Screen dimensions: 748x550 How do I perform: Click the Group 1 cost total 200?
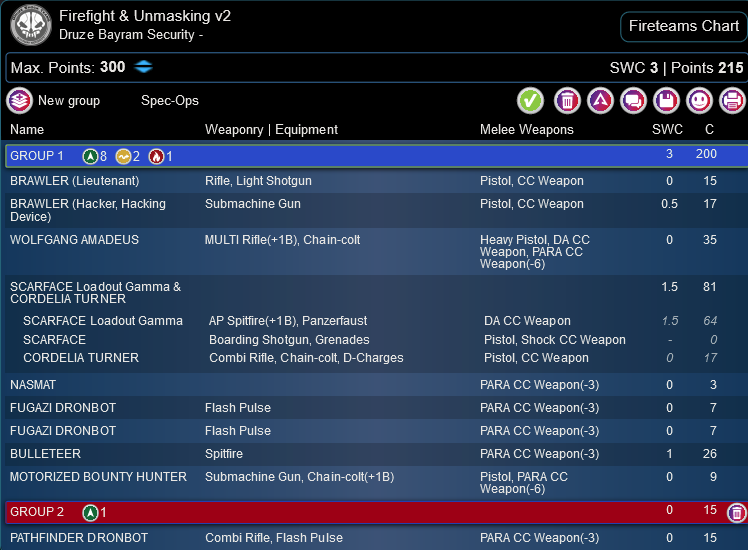706,154
